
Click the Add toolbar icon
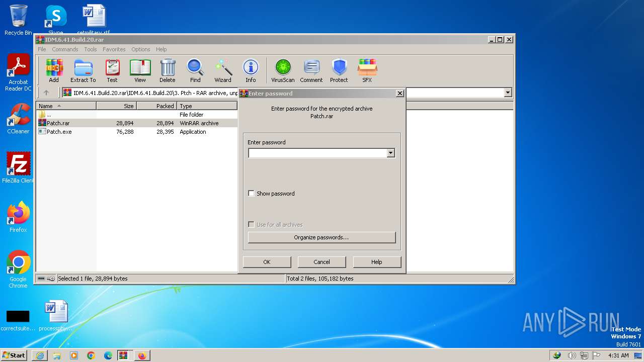54,70
